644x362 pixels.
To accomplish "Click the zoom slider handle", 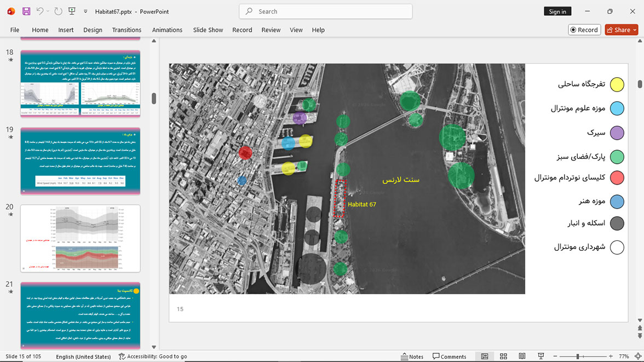I will point(577,356).
